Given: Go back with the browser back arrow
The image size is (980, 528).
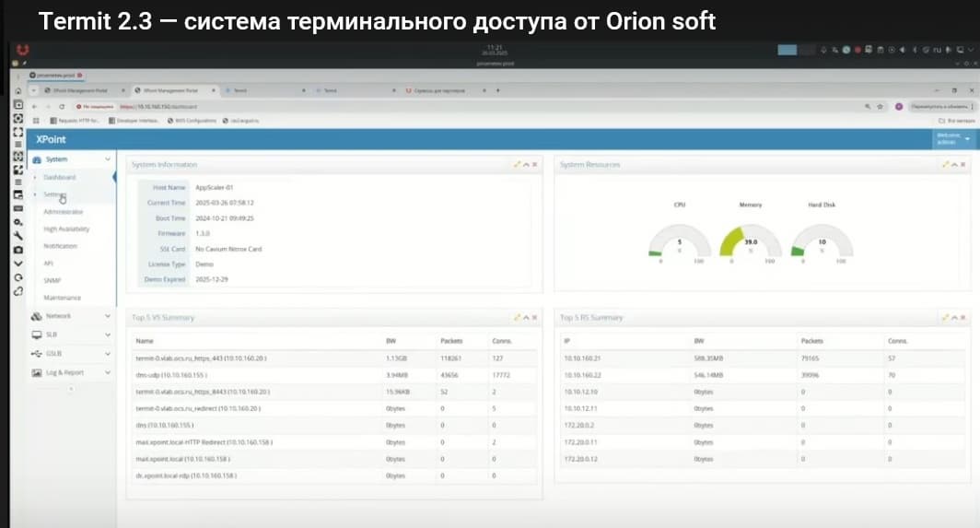Looking at the screenshot, I should click(x=34, y=106).
